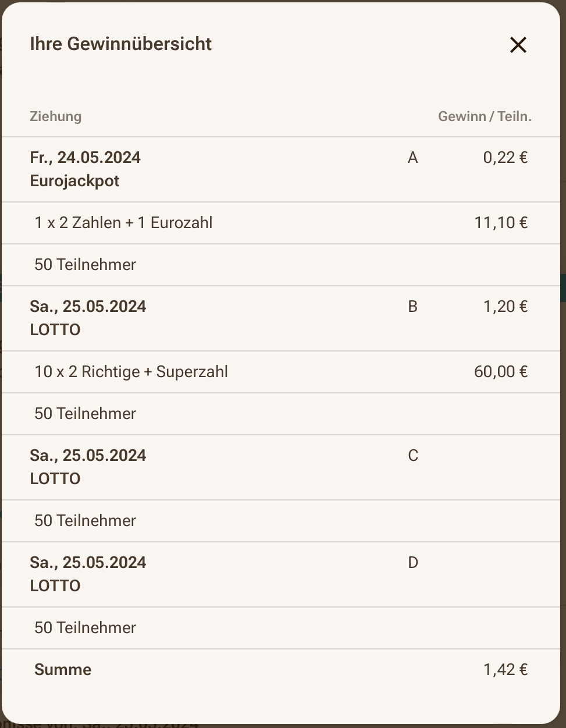This screenshot has width=566, height=728.
Task: Close the Gewinnübersicht dialog with X
Action: tap(518, 45)
